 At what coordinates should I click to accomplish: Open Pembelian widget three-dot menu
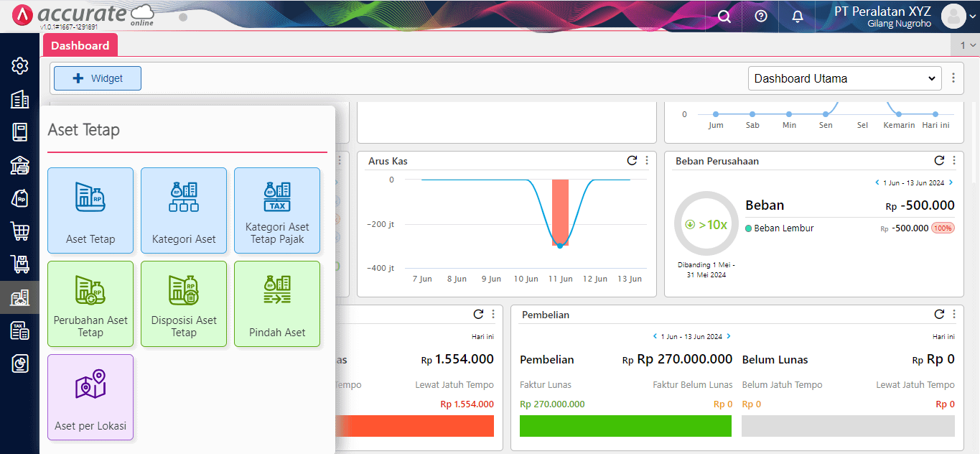(x=954, y=315)
